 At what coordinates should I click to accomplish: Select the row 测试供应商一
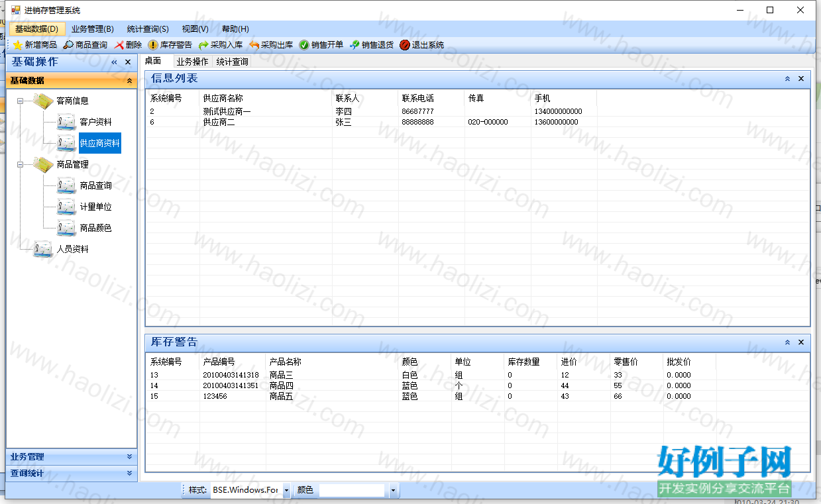(x=477, y=111)
